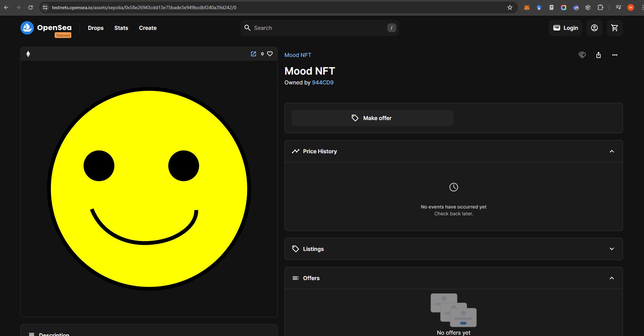Open owner 944CD9 profile link

click(323, 82)
